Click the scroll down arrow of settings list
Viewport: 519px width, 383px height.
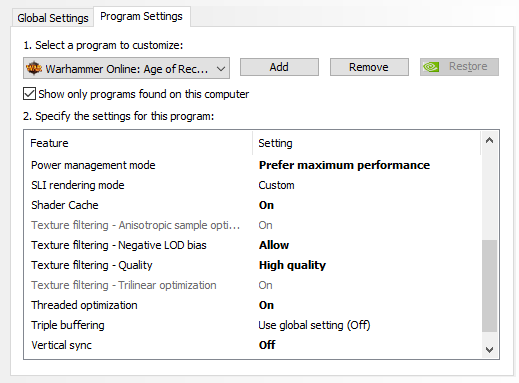tap(489, 350)
